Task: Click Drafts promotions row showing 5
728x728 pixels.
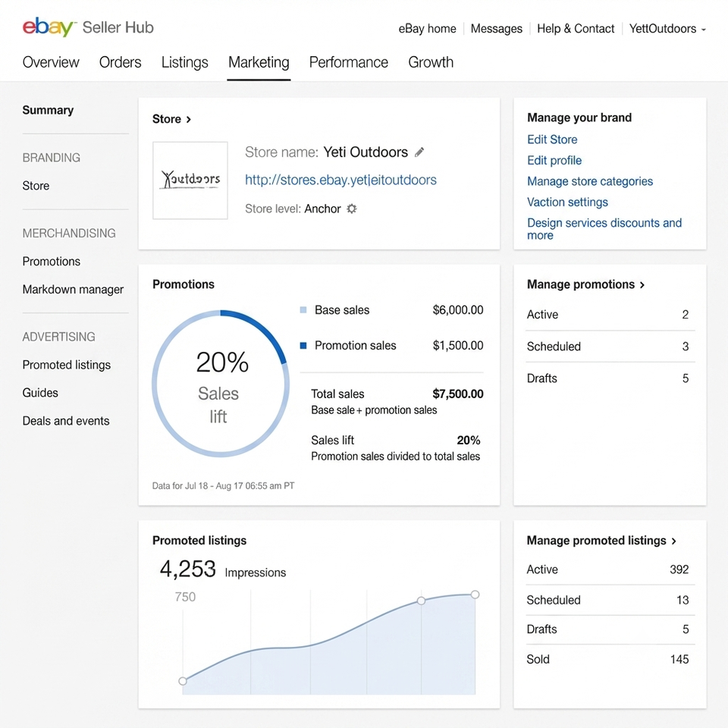Action: [610, 378]
